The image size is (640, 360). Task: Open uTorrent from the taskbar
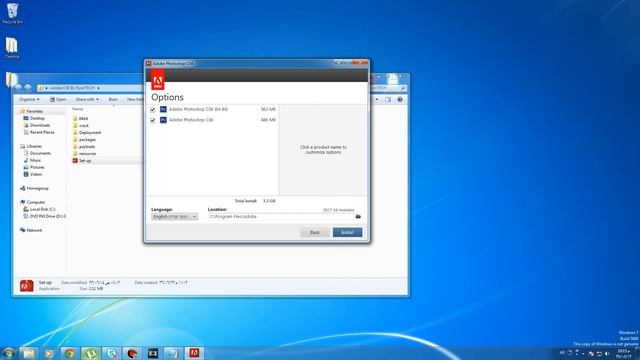91,353
